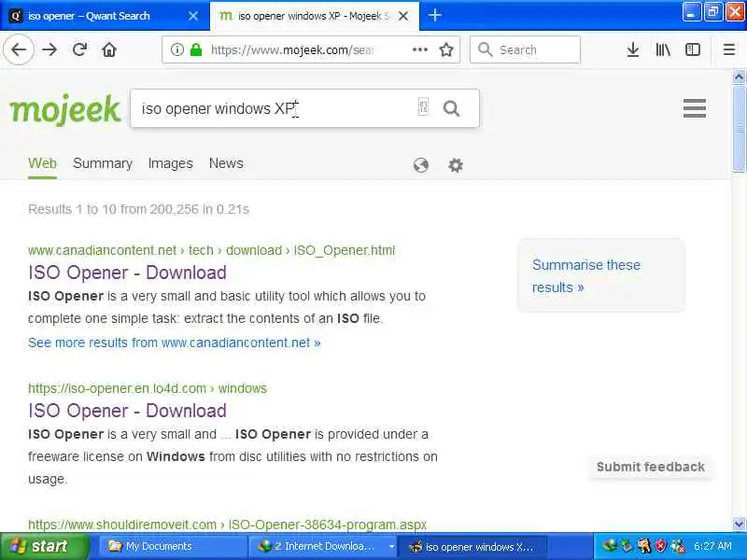
Task: Bookmark this page with the star
Action: pyautogui.click(x=446, y=49)
